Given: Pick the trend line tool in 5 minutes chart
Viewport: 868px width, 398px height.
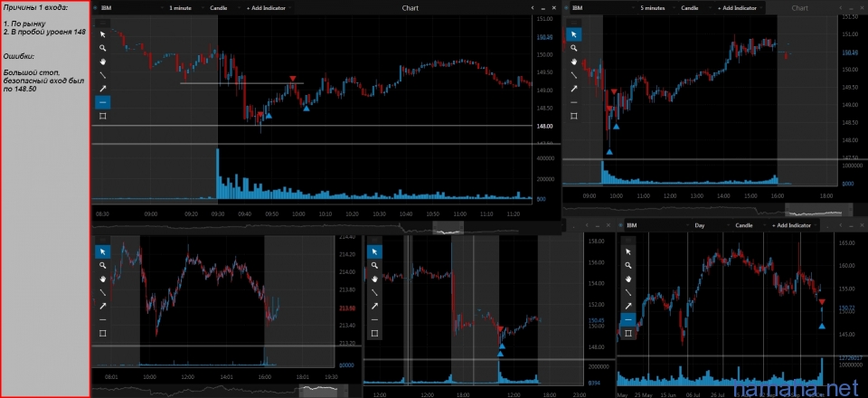Looking at the screenshot, I should pyautogui.click(x=573, y=75).
